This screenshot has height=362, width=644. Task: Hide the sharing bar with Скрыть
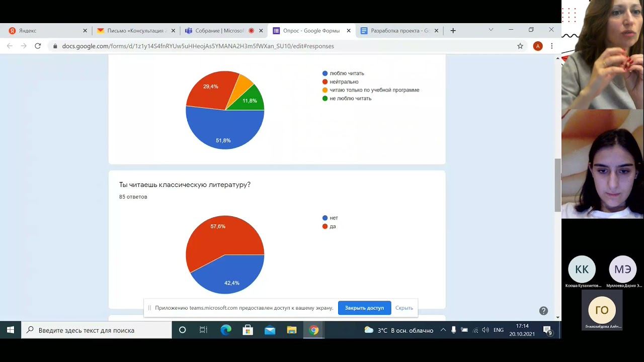click(404, 308)
